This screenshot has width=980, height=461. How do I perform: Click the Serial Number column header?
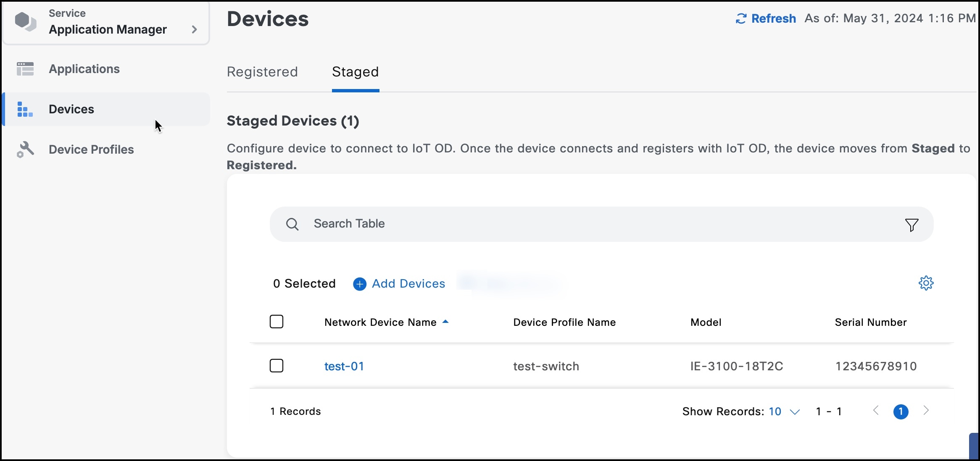pos(871,322)
